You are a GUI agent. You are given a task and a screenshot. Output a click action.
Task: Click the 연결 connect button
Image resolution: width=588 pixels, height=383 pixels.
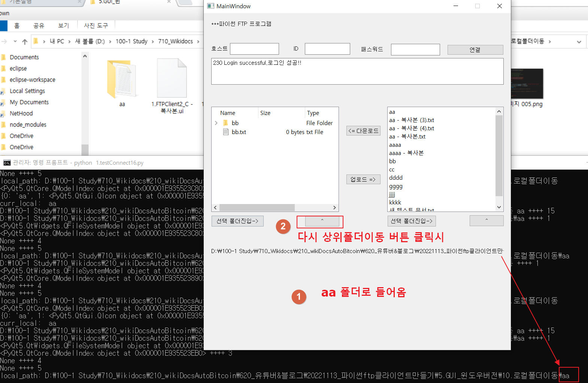pyautogui.click(x=475, y=50)
